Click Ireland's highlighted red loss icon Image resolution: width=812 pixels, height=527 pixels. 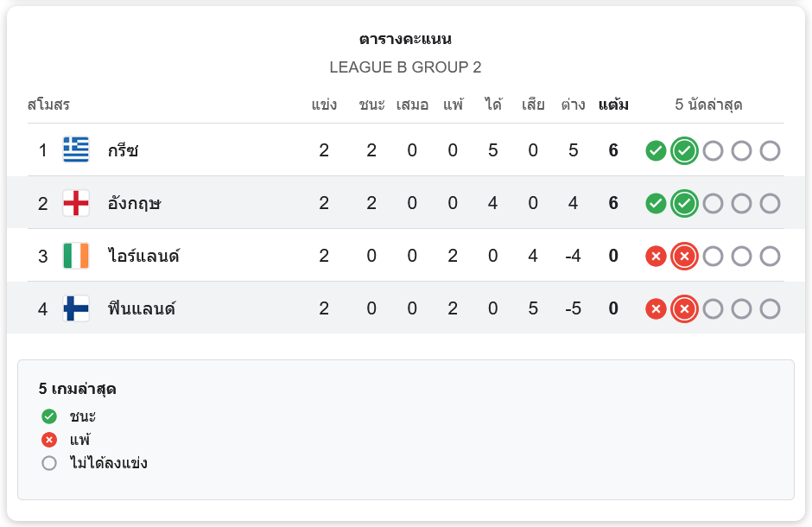(x=684, y=257)
